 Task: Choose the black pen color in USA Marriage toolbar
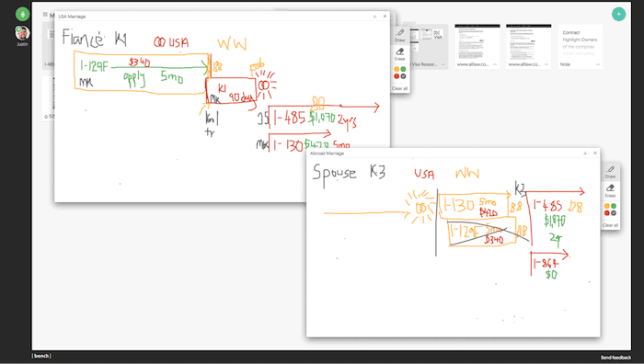(403, 76)
